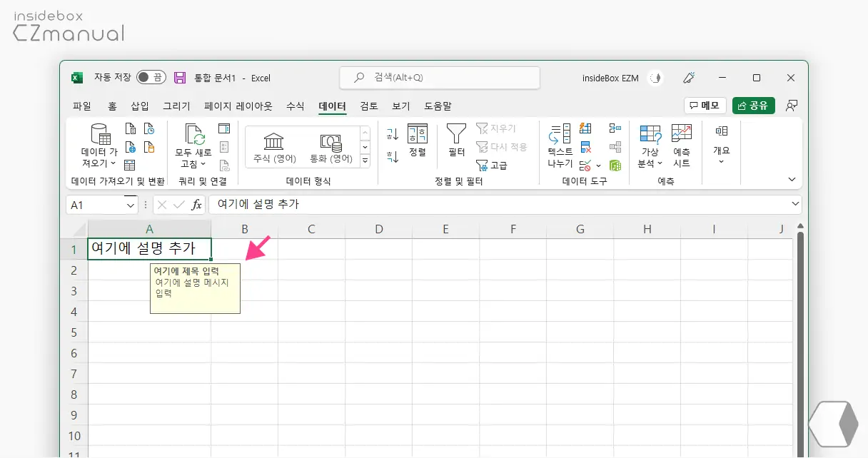The image size is (868, 458).
Task: Select row 9 header
Action: coord(74,415)
